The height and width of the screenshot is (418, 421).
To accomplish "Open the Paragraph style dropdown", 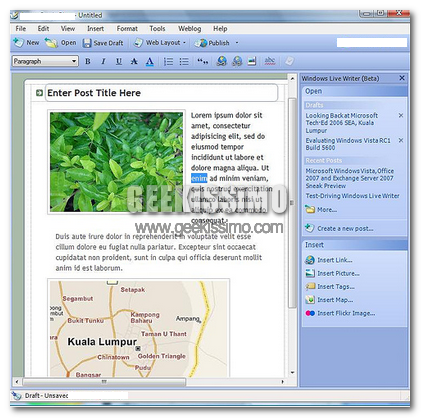I will tap(45, 61).
